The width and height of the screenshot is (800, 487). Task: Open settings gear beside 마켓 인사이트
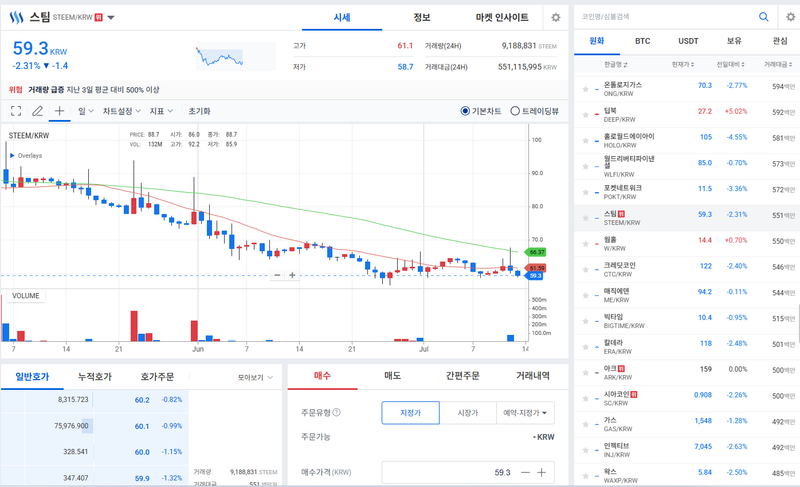point(556,17)
